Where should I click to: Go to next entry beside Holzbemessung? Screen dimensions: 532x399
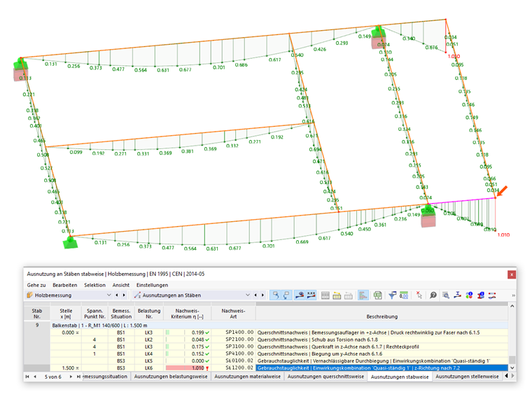tap(124, 295)
